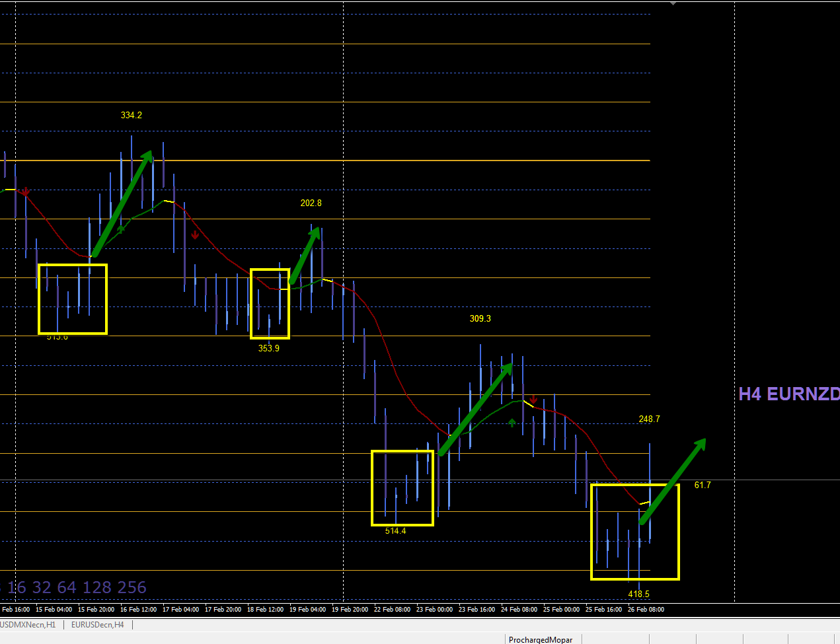Select the 202.8 value label

pyautogui.click(x=311, y=203)
